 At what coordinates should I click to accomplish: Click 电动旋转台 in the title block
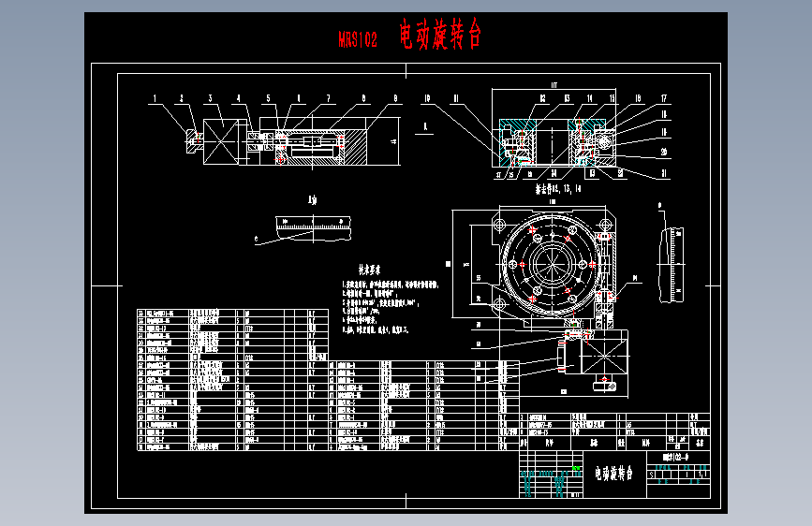(x=613, y=474)
